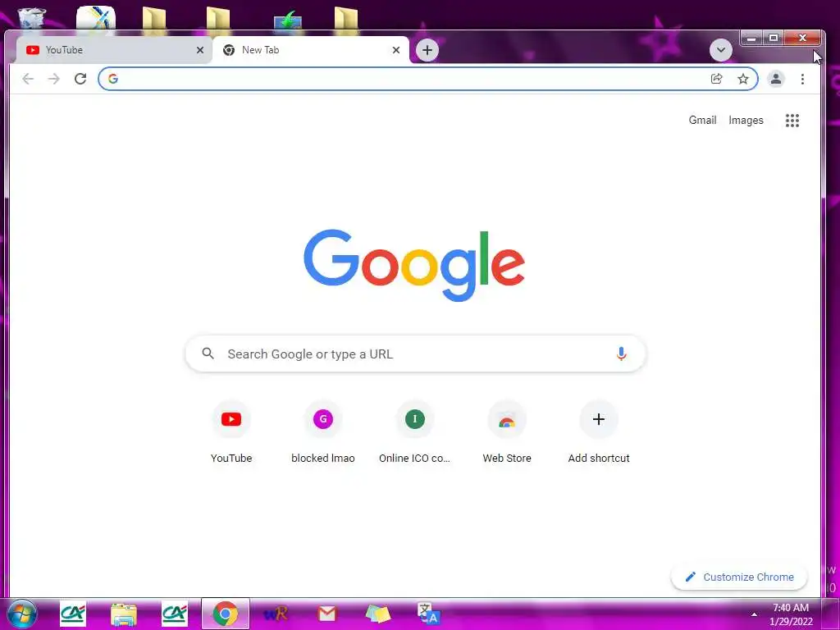Open the Gmail link
The width and height of the screenshot is (840, 630).
702,120
